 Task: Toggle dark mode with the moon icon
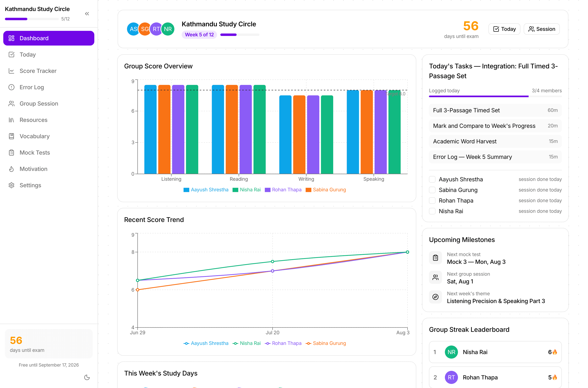(x=87, y=377)
